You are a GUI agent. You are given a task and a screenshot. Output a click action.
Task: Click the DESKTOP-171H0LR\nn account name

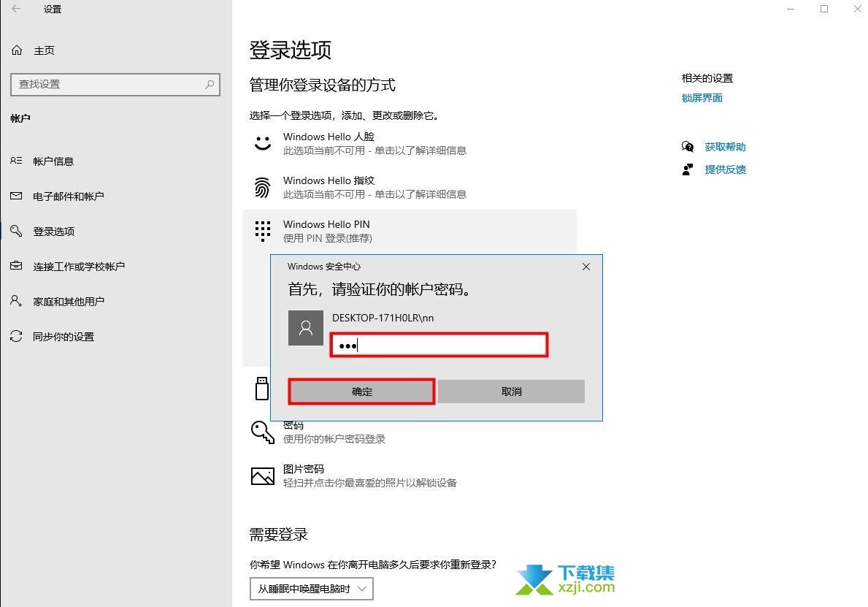(x=383, y=318)
